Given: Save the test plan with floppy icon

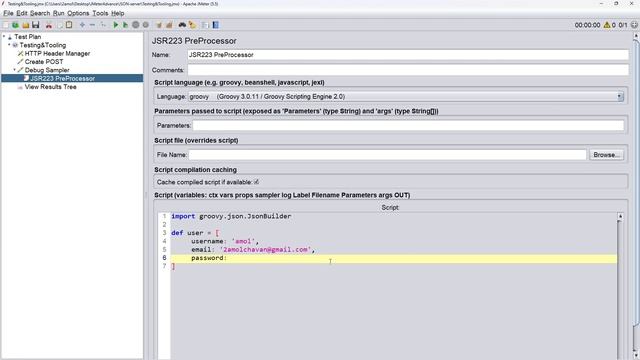Looking at the screenshot, I should tap(36, 25).
